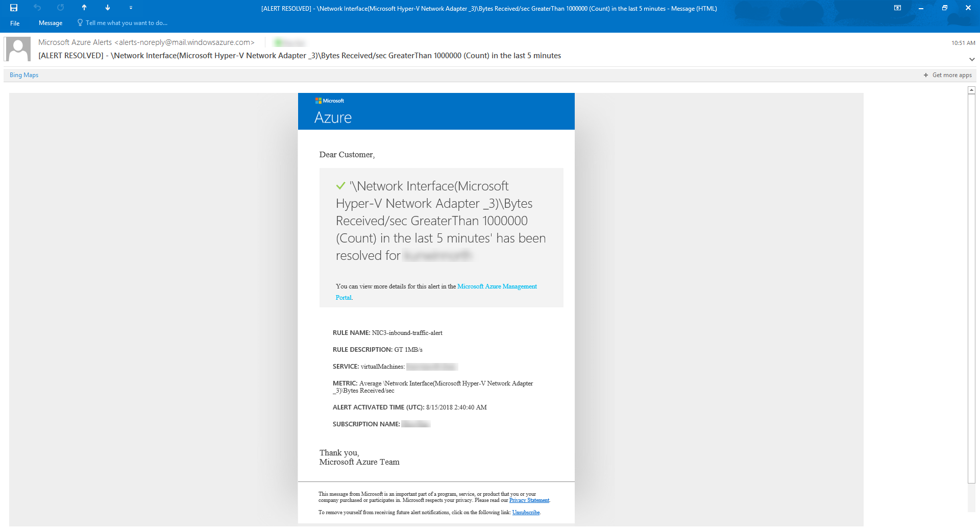Click Get more apps
This screenshot has width=980, height=531.
[x=947, y=75]
